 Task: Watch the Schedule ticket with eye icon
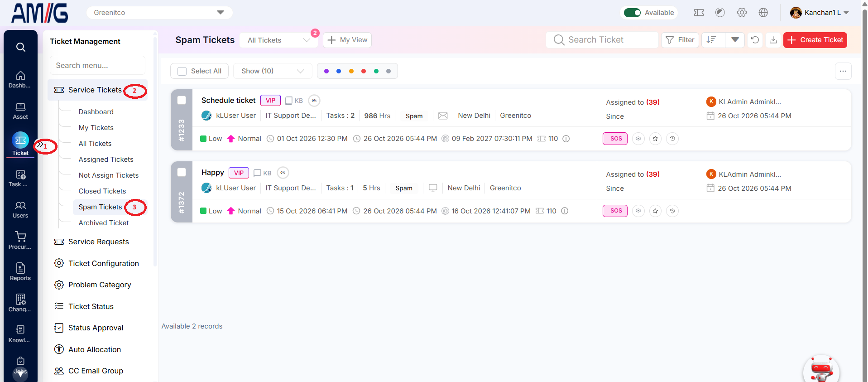638,139
